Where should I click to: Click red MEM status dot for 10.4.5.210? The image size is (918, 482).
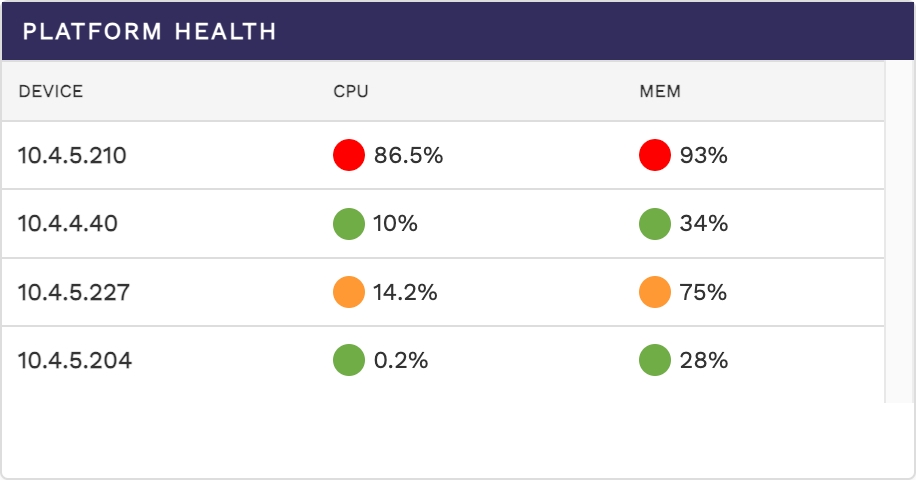point(654,155)
